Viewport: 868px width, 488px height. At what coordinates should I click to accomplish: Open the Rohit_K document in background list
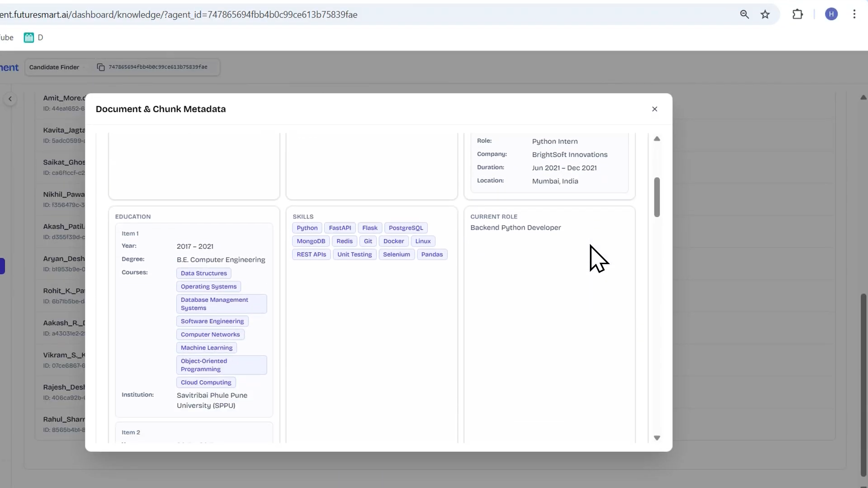point(64,291)
